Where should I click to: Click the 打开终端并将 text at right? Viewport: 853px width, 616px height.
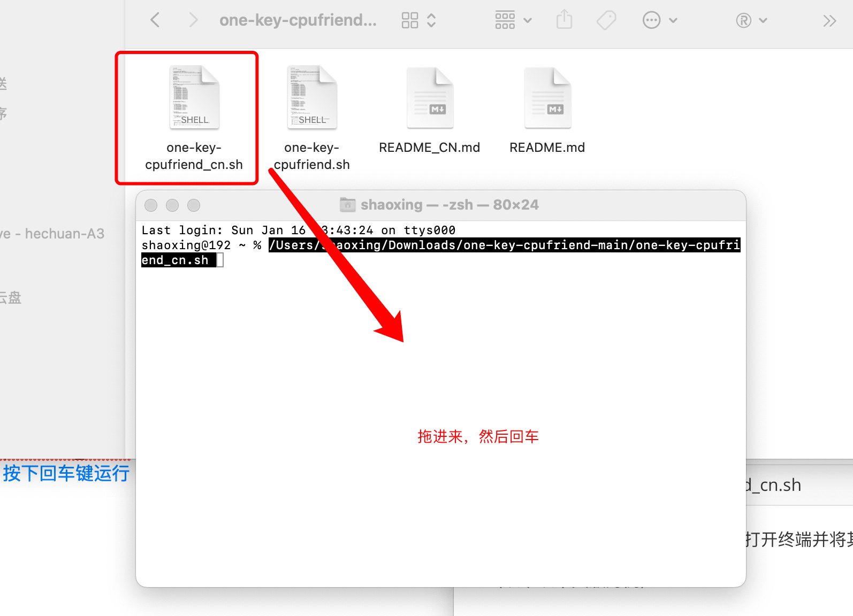pos(799,539)
